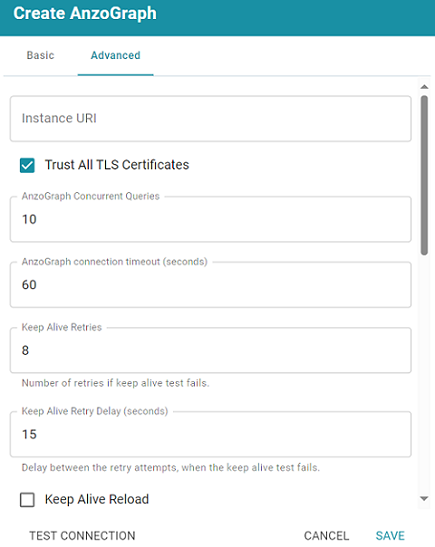Focus the Instance URI input field
Screen dimensions: 435x547
point(211,119)
